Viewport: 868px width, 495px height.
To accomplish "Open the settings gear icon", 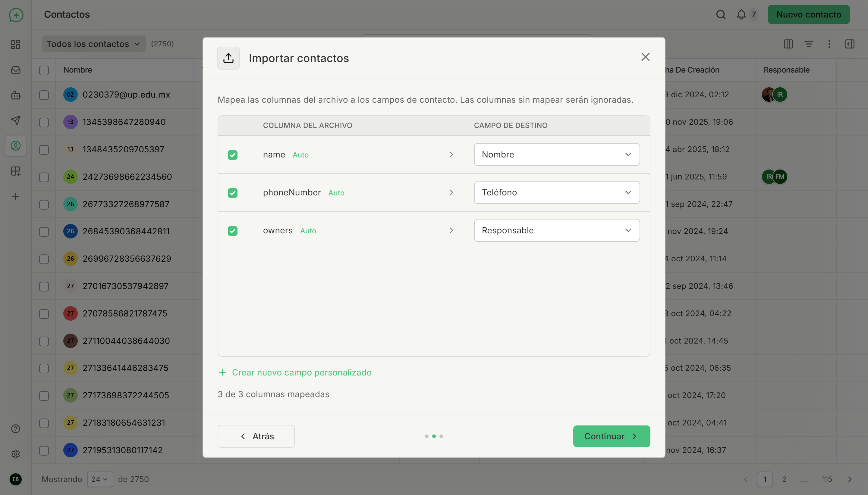I will [x=16, y=454].
